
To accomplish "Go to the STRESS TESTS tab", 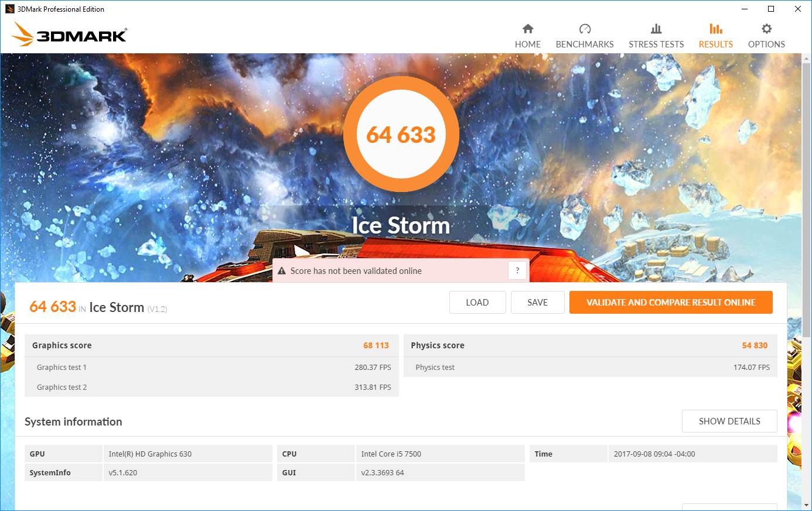I will (656, 44).
